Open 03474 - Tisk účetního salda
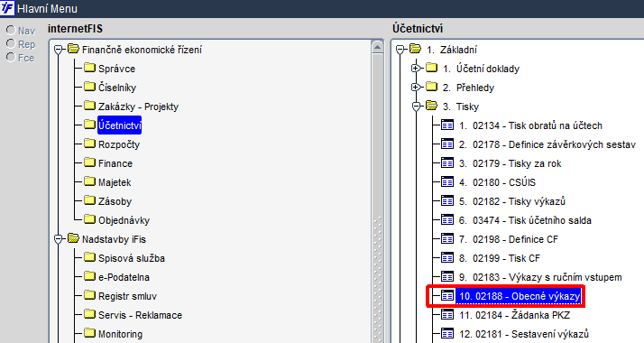 point(525,220)
